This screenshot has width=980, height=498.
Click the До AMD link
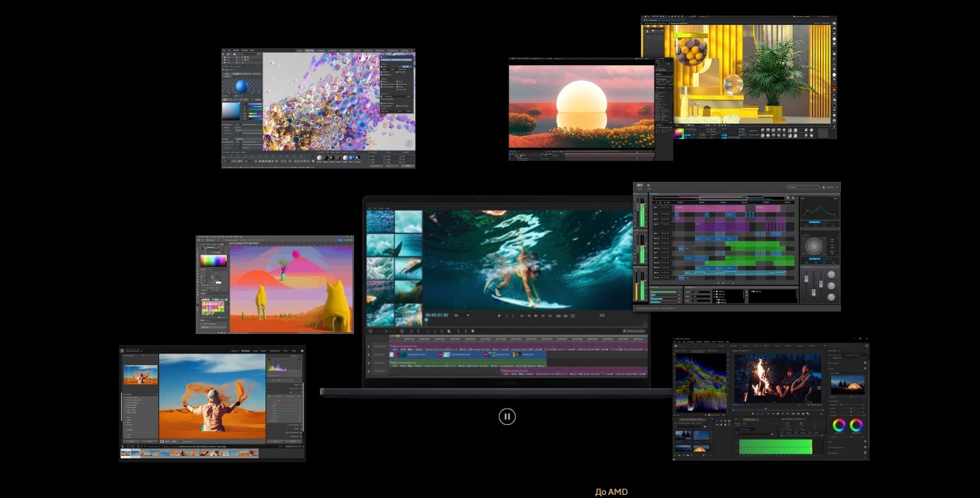[611, 492]
